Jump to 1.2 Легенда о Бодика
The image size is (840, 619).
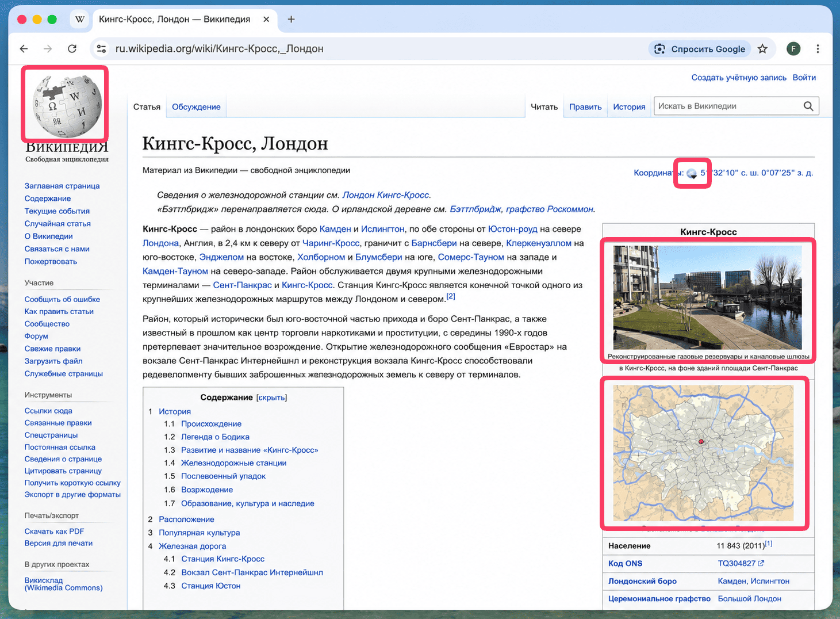point(215,437)
